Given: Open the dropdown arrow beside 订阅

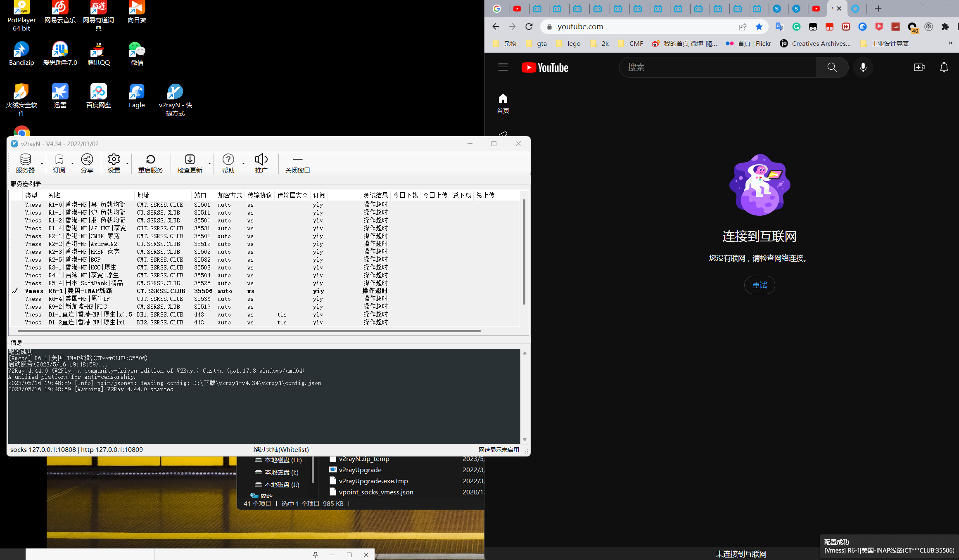Looking at the screenshot, I should [73, 164].
